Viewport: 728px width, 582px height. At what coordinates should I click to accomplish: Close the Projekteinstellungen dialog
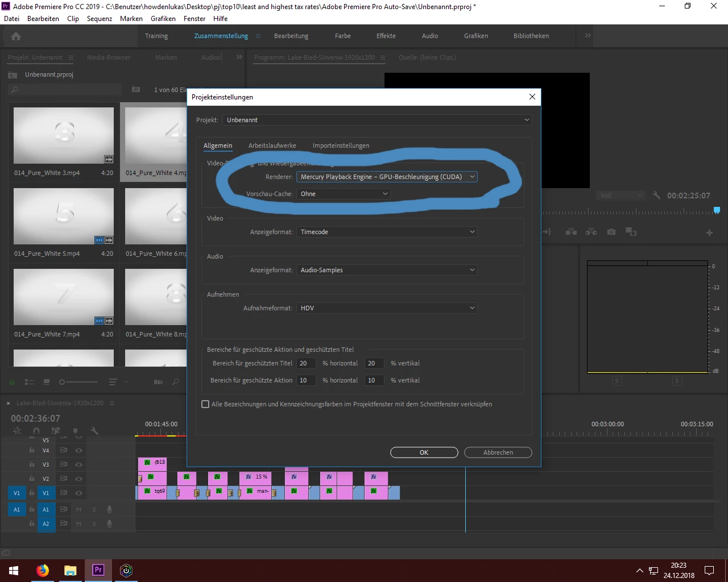coord(532,97)
